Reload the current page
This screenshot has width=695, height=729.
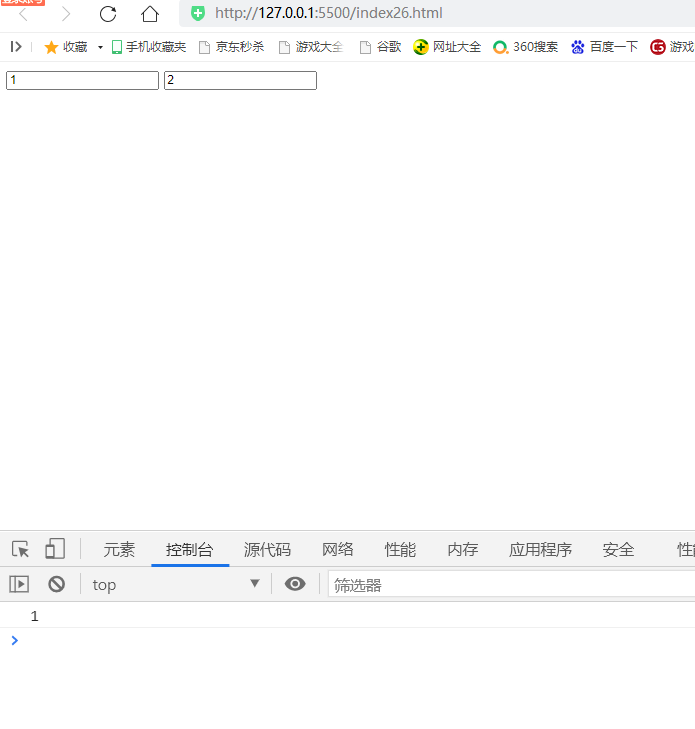pos(108,14)
